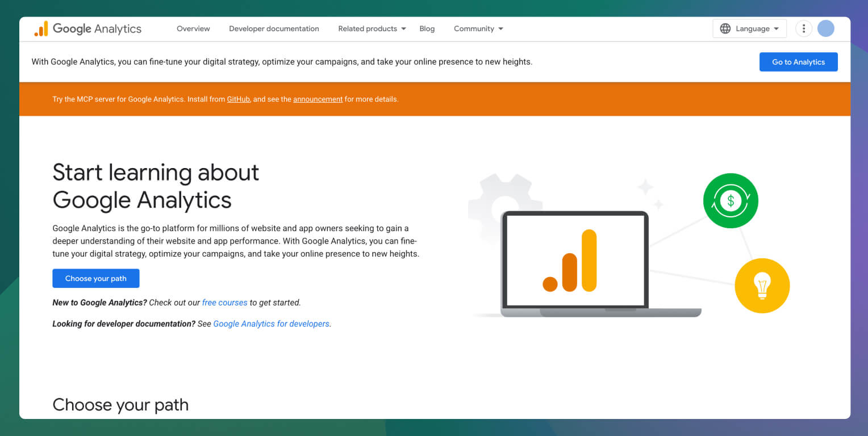Click the 'Choose your path' section heading
Viewport: 868px width, 436px height.
pos(120,405)
